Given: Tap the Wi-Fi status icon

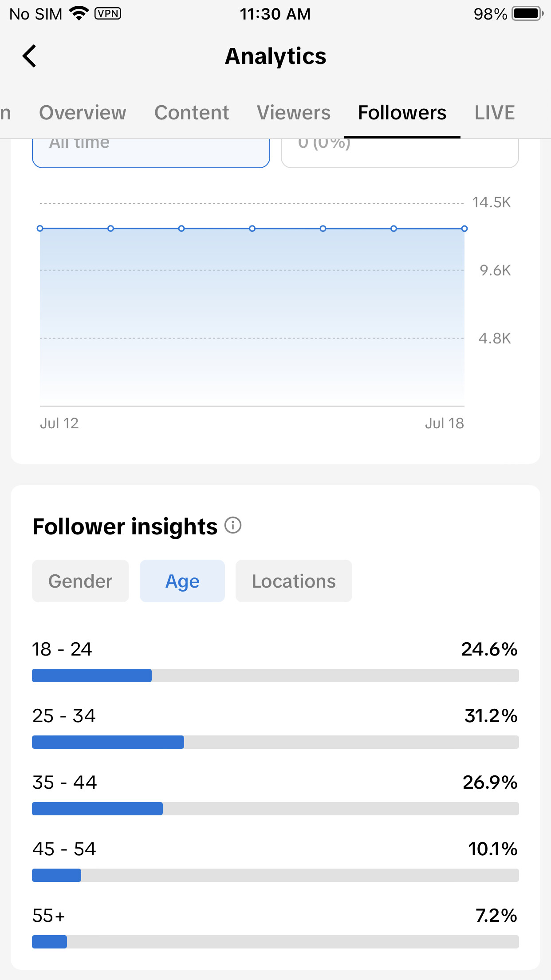Looking at the screenshot, I should click(x=79, y=13).
